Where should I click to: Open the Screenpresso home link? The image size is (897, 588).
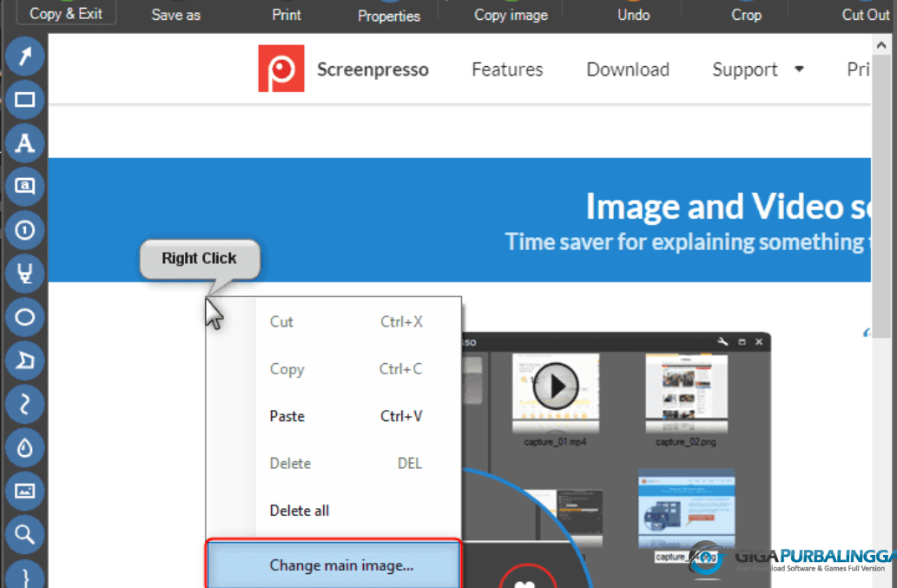373,69
